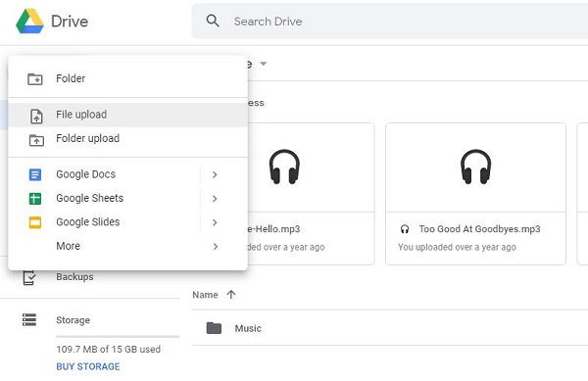Click the Google Sheets icon

pos(35,199)
